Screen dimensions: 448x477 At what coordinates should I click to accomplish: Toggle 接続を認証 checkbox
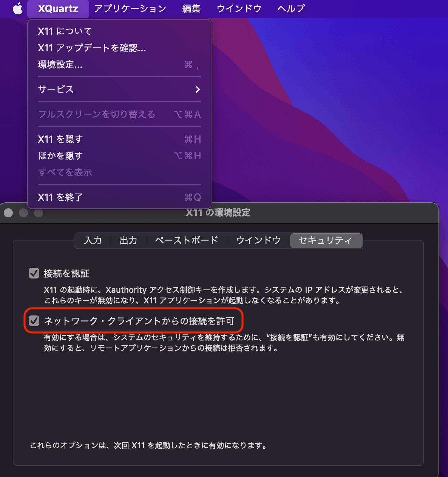click(x=34, y=273)
